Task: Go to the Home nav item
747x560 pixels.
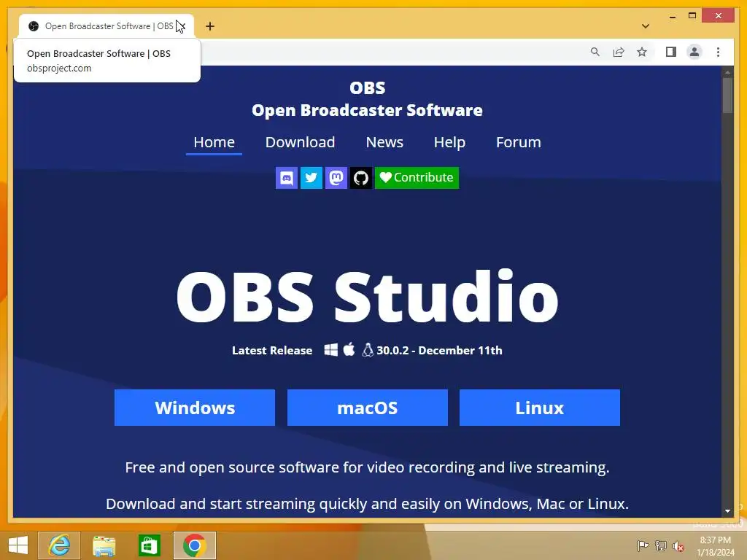Action: [x=214, y=142]
